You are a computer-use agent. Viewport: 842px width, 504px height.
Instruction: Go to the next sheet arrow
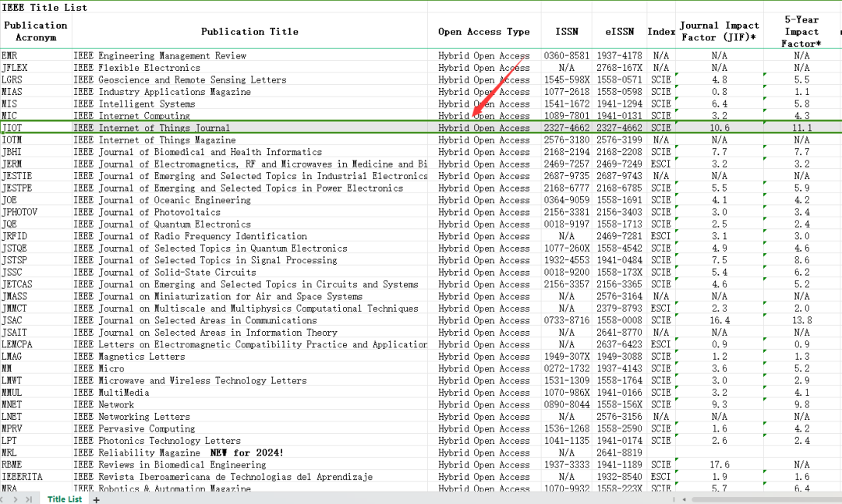pos(15,499)
